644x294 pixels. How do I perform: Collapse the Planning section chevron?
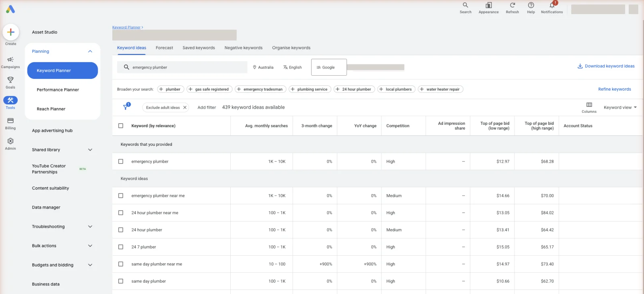(90, 51)
